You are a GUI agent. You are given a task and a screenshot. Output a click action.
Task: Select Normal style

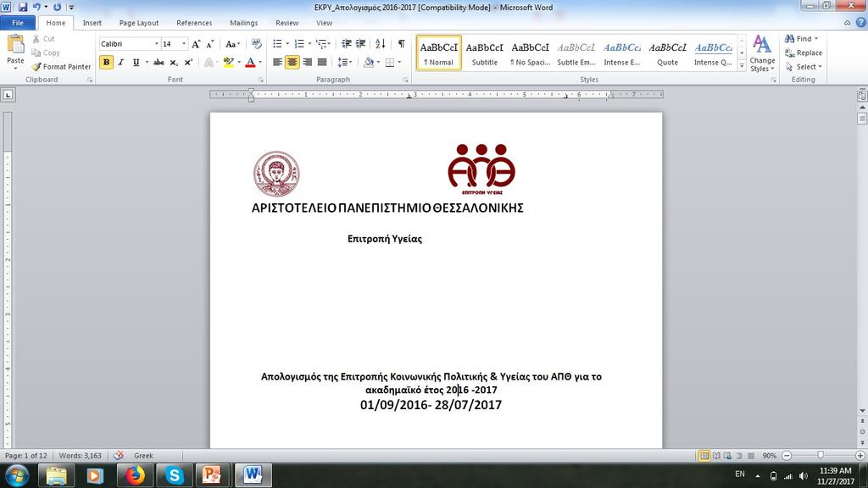pos(439,53)
